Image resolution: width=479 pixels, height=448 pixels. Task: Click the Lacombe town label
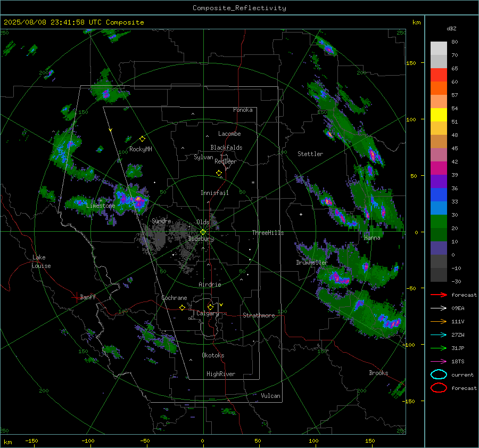229,134
